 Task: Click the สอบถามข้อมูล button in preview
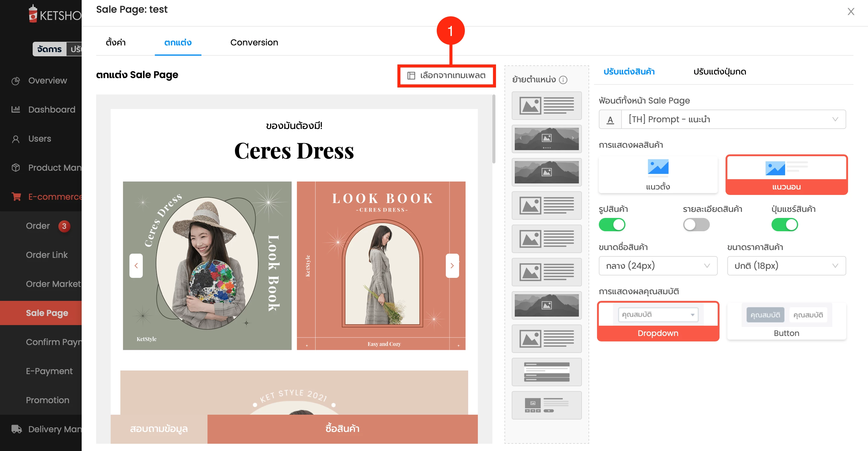[x=159, y=429]
